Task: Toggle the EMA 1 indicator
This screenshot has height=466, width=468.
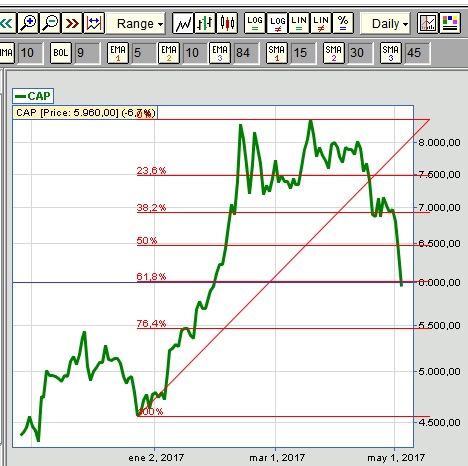Action: [118, 53]
